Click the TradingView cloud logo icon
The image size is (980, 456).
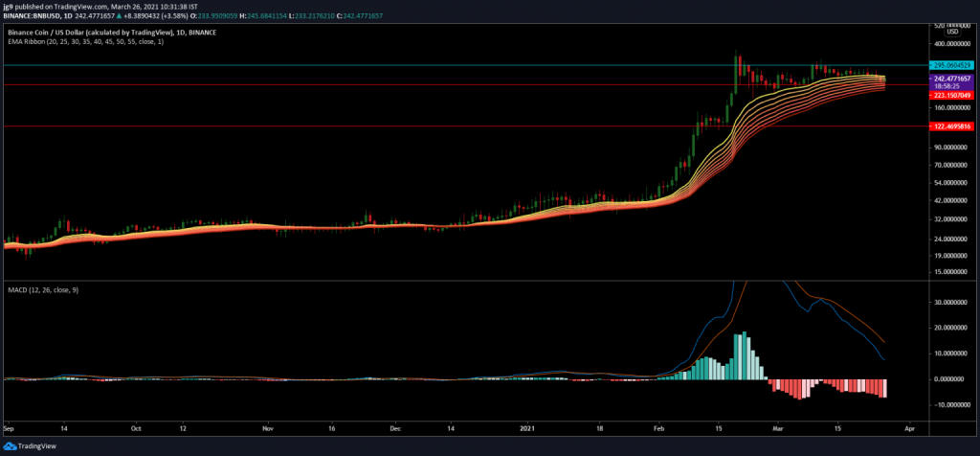click(9, 446)
